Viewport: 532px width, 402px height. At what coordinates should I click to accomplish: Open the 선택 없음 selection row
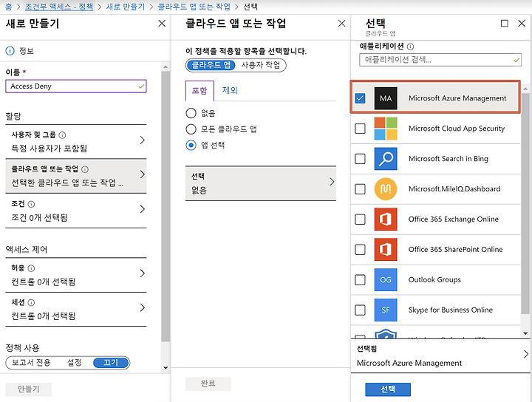point(261,183)
